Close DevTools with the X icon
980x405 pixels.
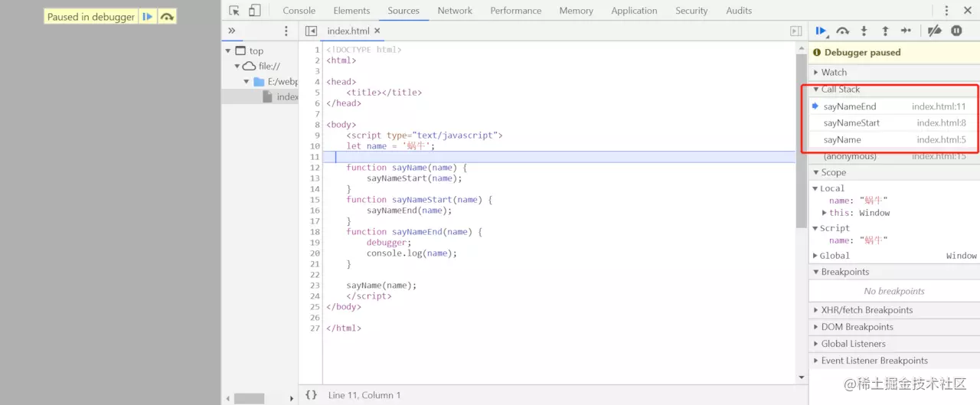(967, 11)
